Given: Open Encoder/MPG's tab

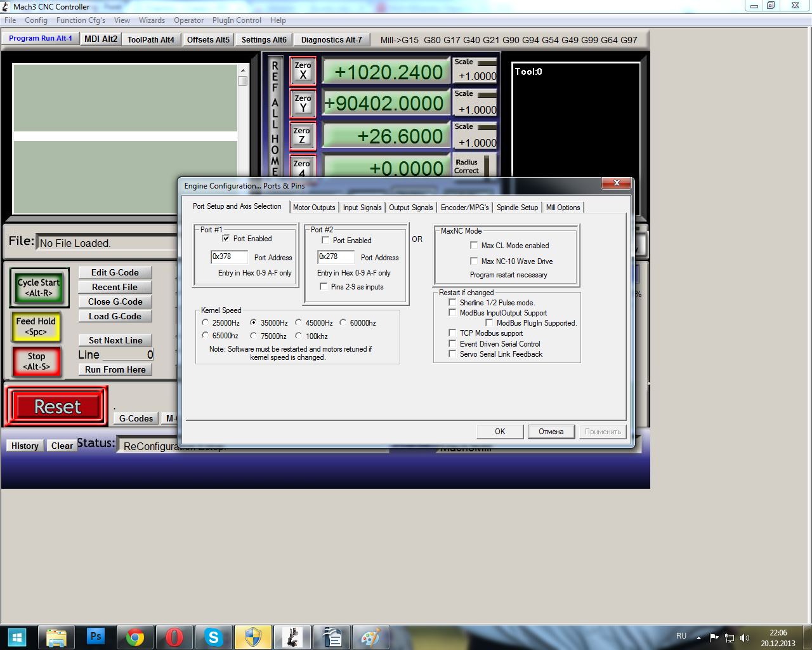Looking at the screenshot, I should pos(465,208).
